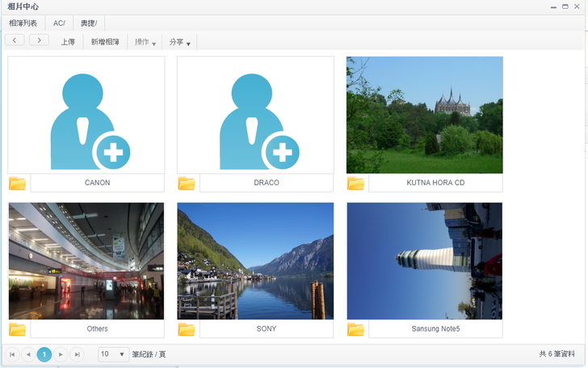The width and height of the screenshot is (588, 368).
Task: Switch to the 相簿列表 tab
Action: coord(23,23)
